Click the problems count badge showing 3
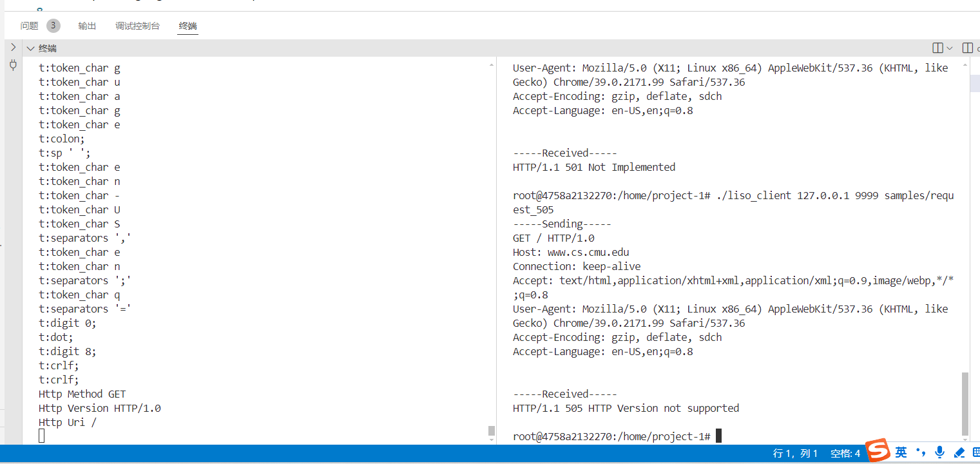980x464 pixels. (x=53, y=26)
